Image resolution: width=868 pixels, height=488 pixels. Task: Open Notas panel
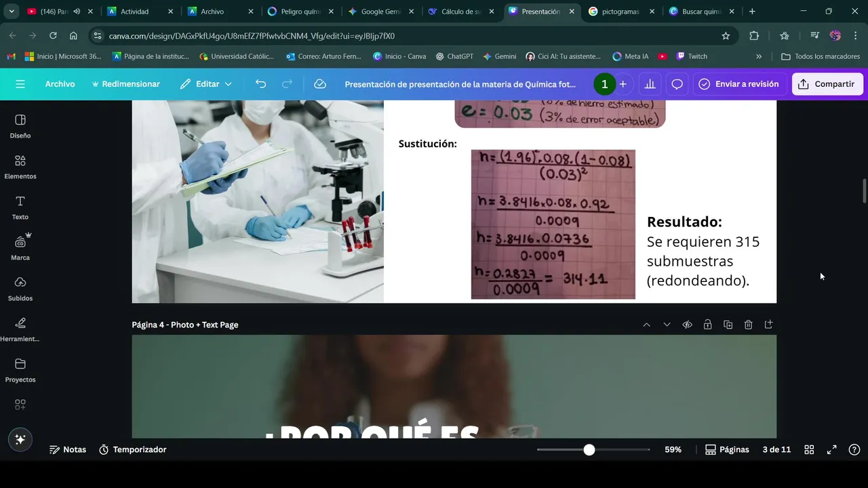pos(68,449)
